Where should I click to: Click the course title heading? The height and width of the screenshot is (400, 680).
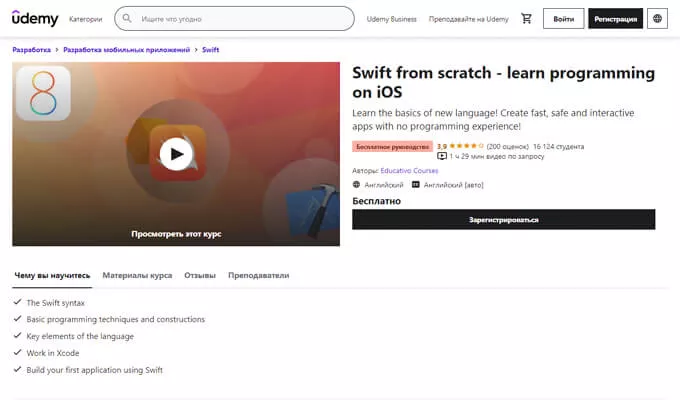tap(503, 82)
